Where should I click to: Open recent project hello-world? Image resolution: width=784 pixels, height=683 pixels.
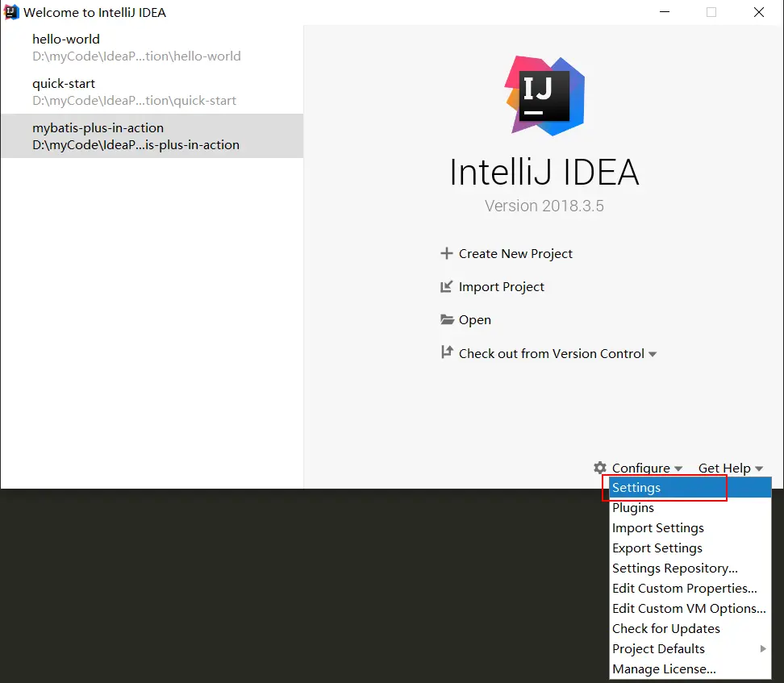(152, 48)
